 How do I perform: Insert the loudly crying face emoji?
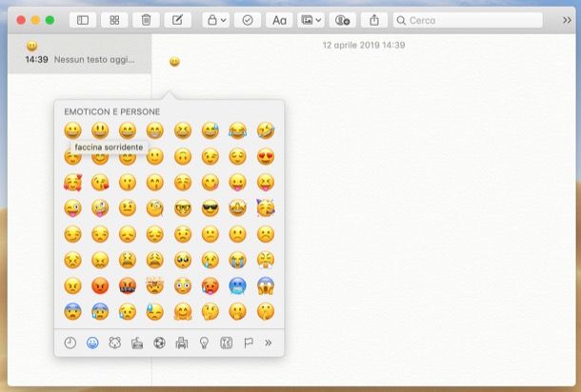tap(237, 260)
